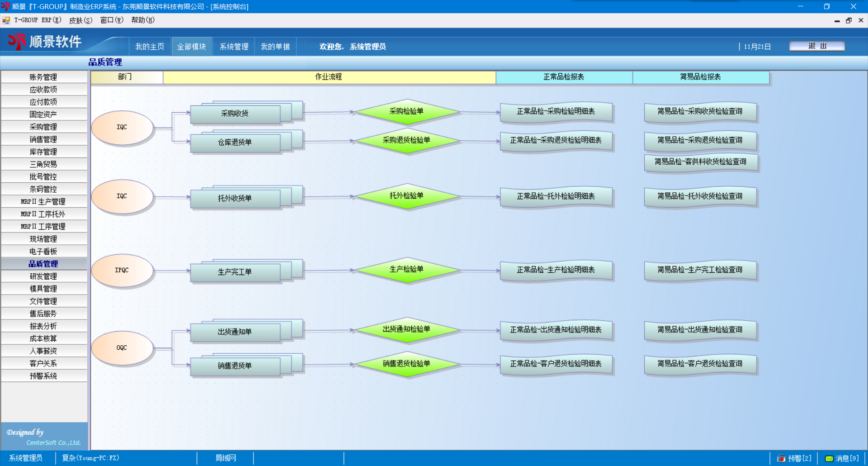Viewport: 868px width, 466px height.
Task: Select the IPQC department oval
Action: [x=122, y=270]
